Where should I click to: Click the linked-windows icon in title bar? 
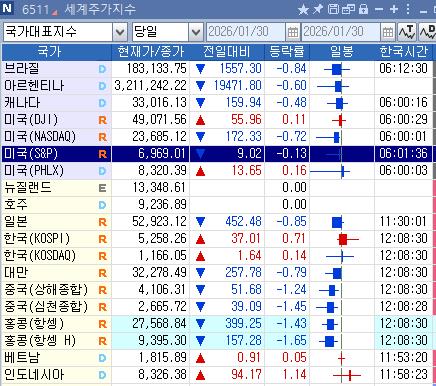[x=348, y=9]
